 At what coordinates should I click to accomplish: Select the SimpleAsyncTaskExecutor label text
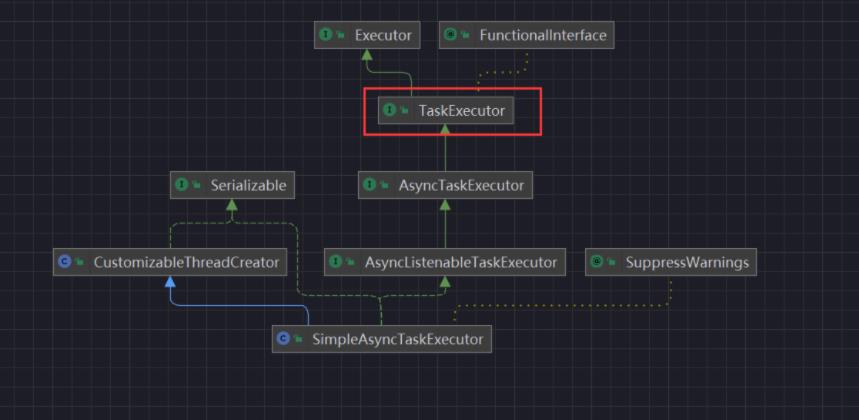[x=397, y=339]
